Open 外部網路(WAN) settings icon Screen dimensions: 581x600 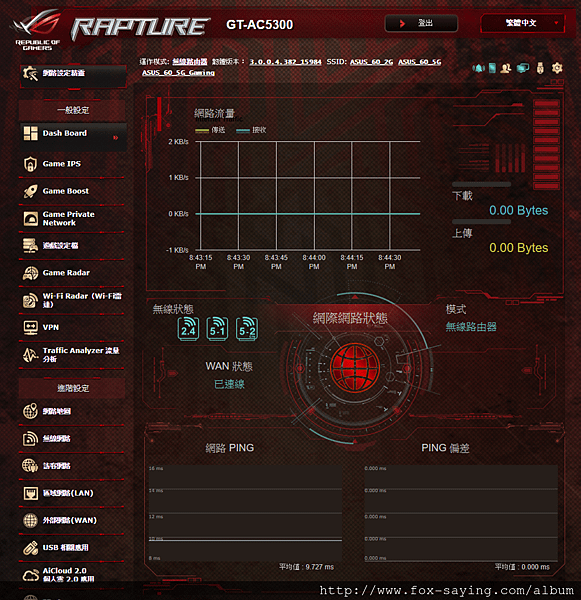point(30,520)
